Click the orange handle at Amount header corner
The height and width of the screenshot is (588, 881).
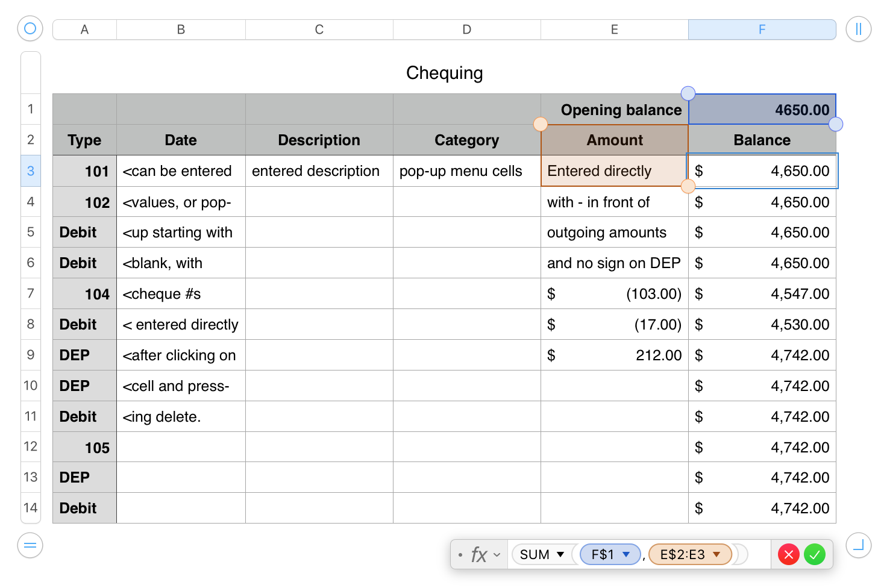point(541,124)
